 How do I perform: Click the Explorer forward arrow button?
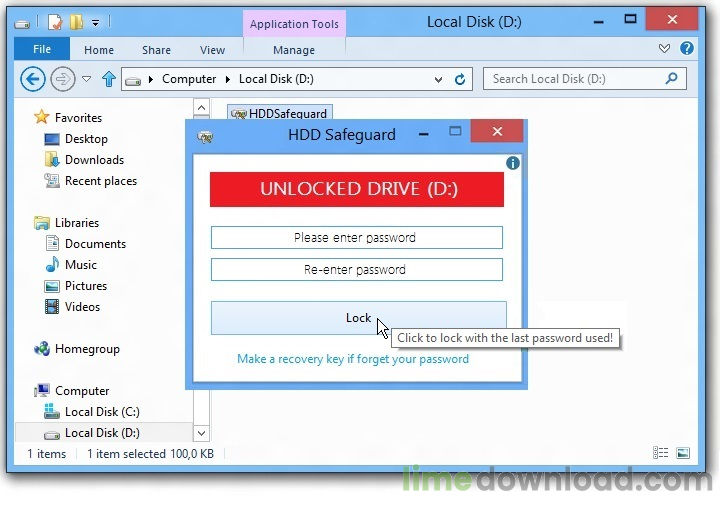[62, 79]
